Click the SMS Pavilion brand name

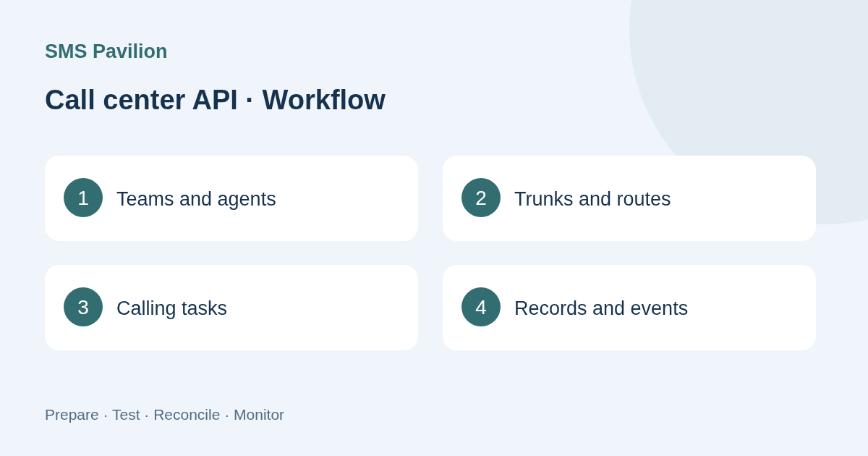click(106, 51)
